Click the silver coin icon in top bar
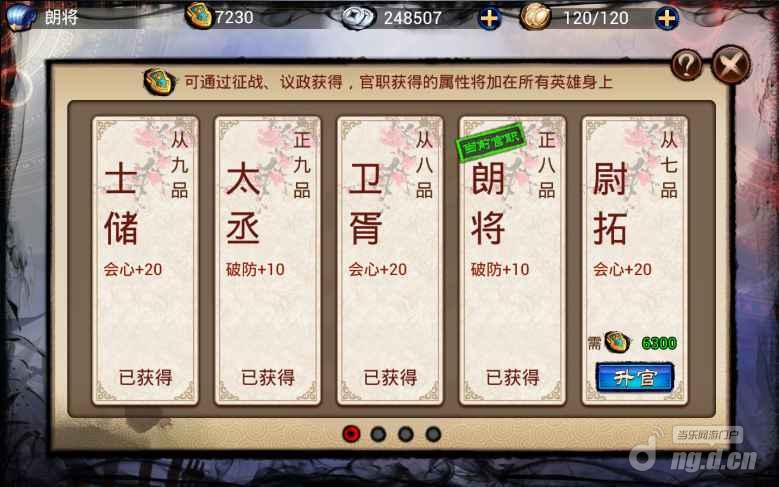This screenshot has height=487, width=779. pyautogui.click(x=358, y=17)
